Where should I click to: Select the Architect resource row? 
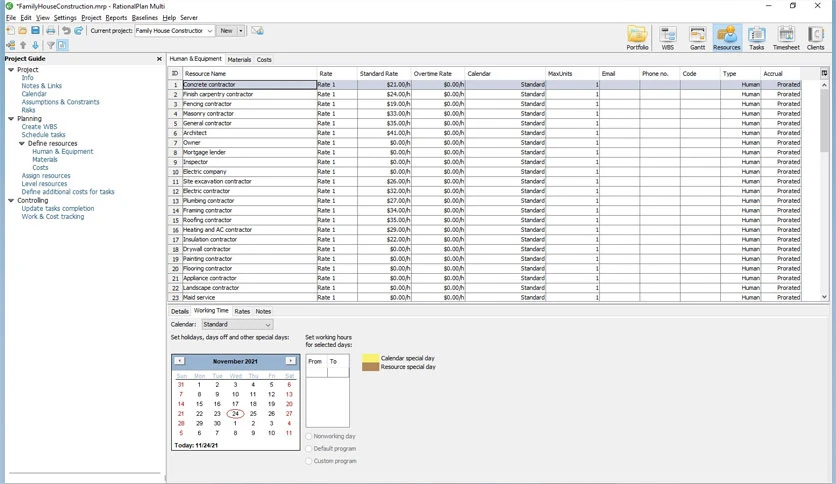[x=485, y=133]
